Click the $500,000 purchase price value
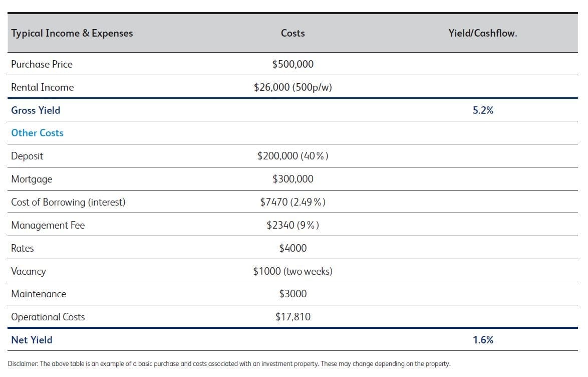Image resolution: width=588 pixels, height=377 pixels. [x=293, y=64]
